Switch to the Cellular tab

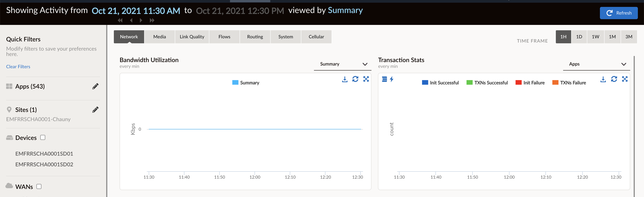[x=316, y=37]
